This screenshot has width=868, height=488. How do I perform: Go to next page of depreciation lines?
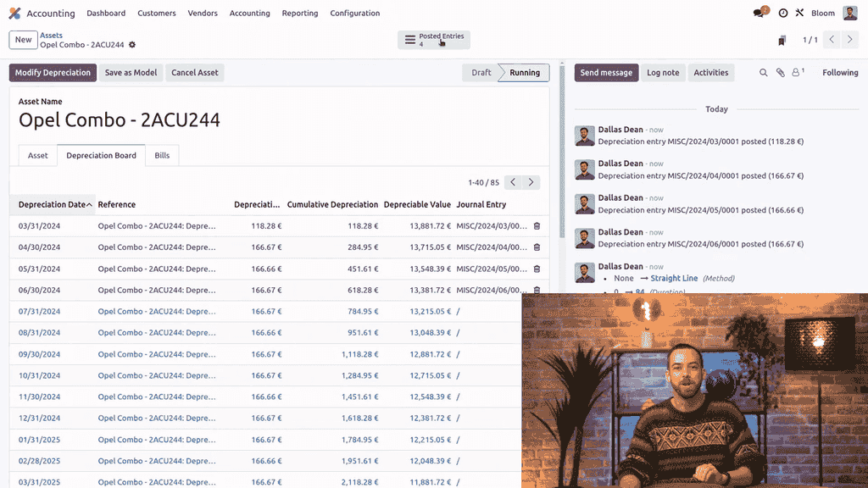point(531,182)
